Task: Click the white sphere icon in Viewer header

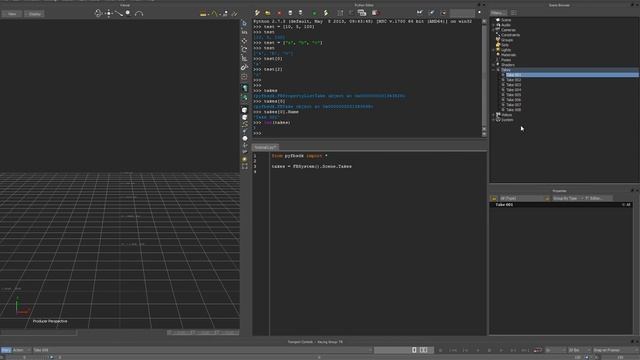Action: (x=128, y=13)
